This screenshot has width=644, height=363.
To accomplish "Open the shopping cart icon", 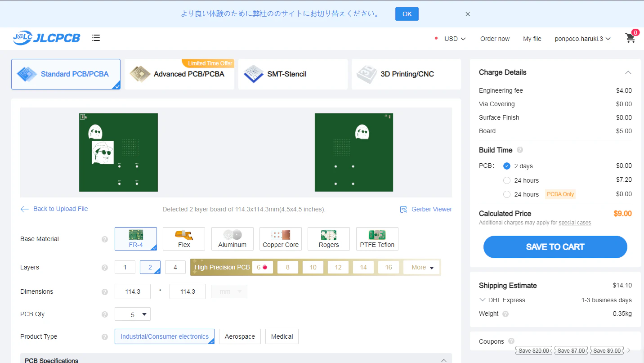I will point(631,38).
